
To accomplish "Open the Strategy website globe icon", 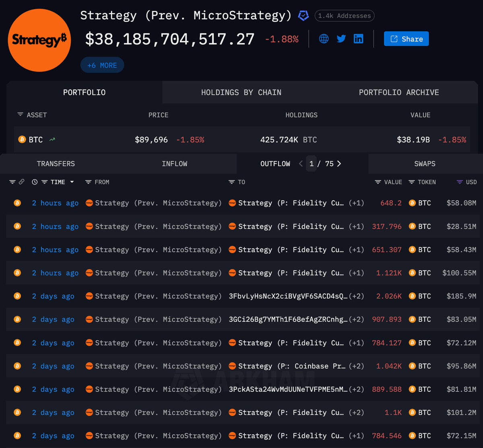I will point(324,39).
